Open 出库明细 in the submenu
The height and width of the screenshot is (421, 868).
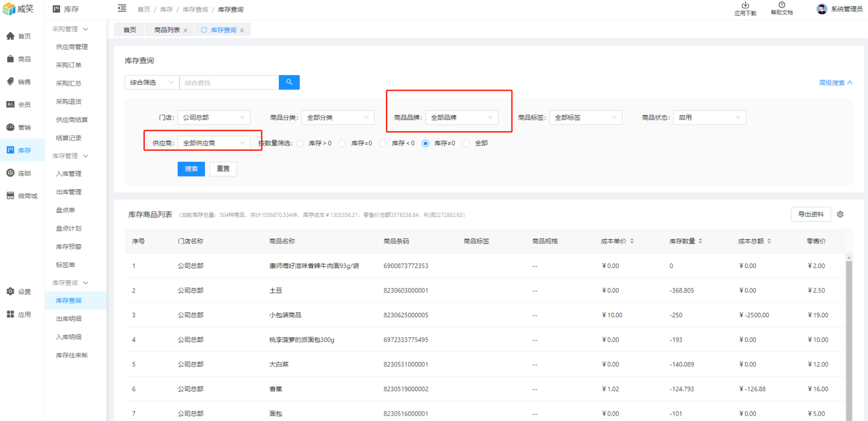tap(69, 319)
